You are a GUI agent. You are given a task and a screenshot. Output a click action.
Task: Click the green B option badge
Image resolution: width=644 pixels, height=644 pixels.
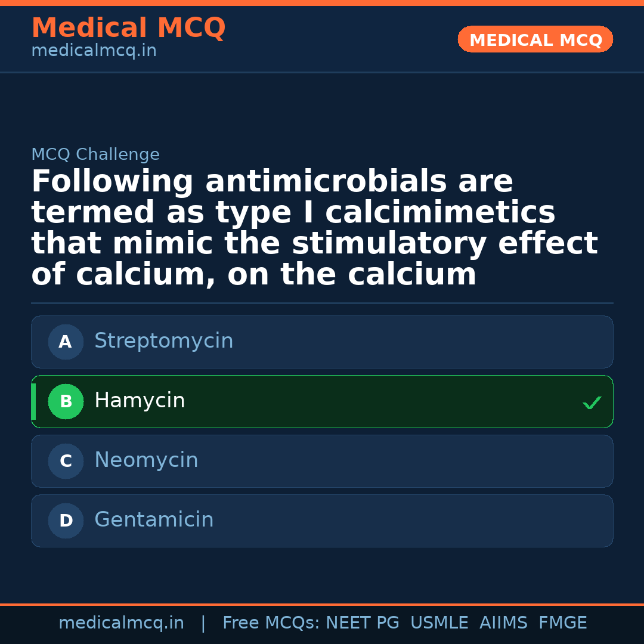pyautogui.click(x=66, y=402)
